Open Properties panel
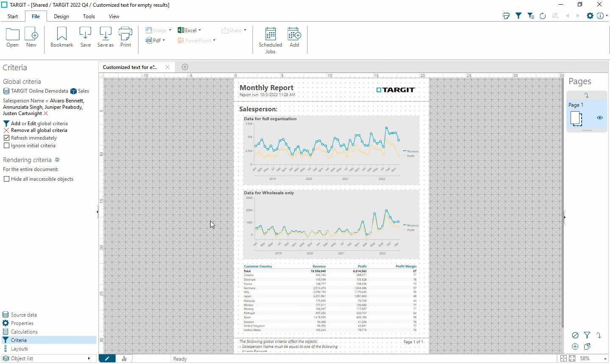Screen dimensions: 610x364 pos(18,323)
